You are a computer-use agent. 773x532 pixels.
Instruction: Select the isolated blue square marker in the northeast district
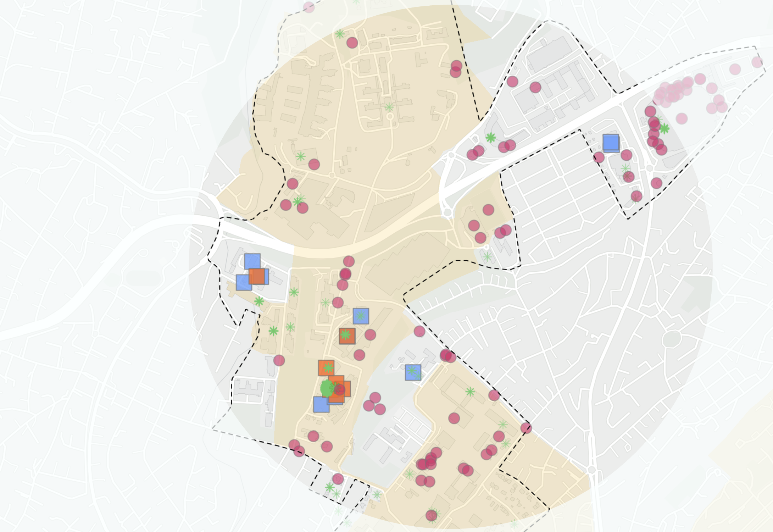611,143
